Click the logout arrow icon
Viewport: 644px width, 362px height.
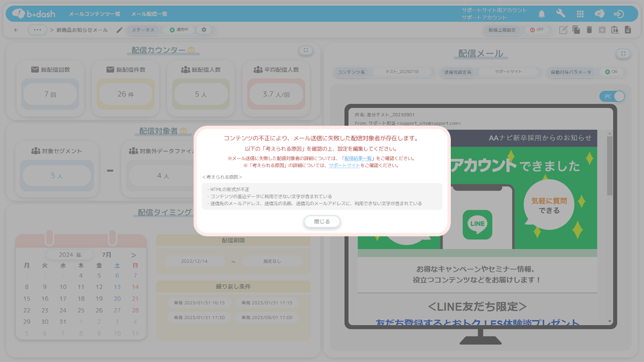click(619, 14)
